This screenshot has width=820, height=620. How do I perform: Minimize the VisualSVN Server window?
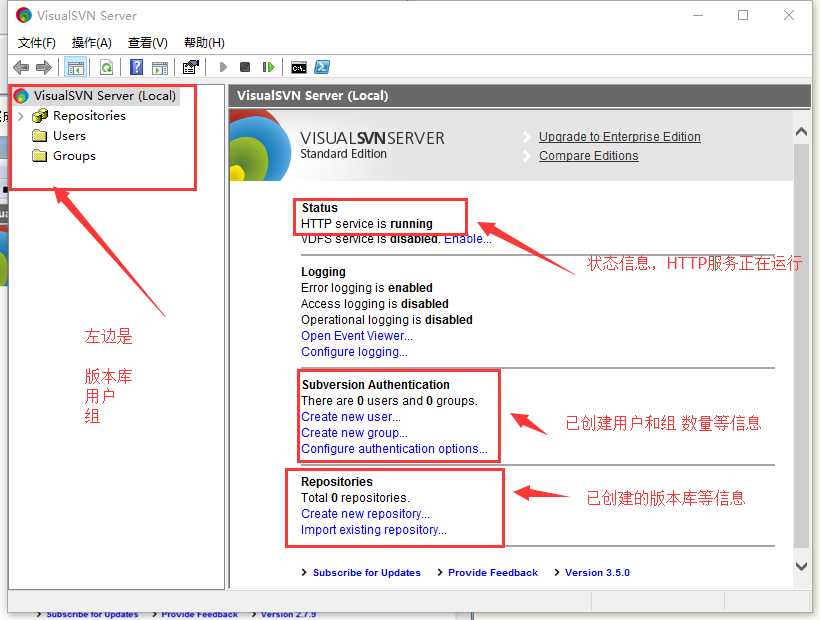tap(698, 15)
